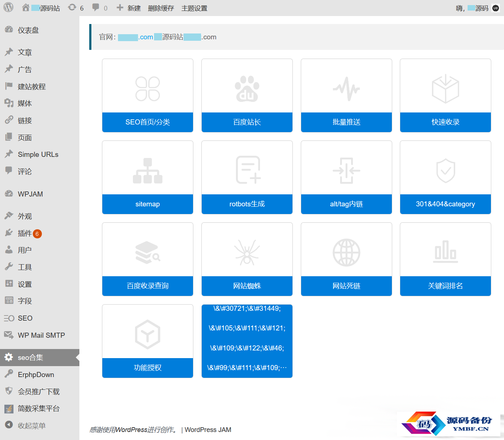Click the bar chart icon for 关键词排名
Screen dimensions: 504x440
[x=445, y=252]
